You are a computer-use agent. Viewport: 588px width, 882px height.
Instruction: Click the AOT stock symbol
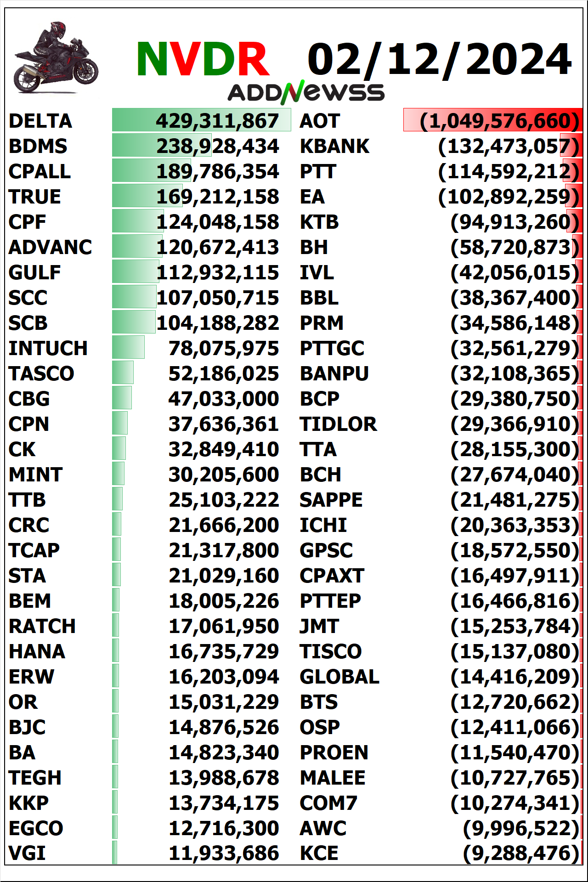320,121
